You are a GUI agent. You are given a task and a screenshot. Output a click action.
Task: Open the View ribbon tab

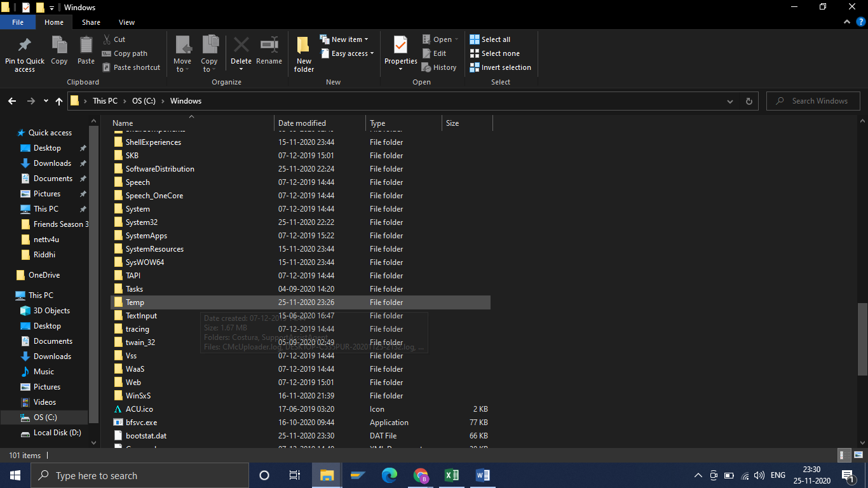(126, 22)
